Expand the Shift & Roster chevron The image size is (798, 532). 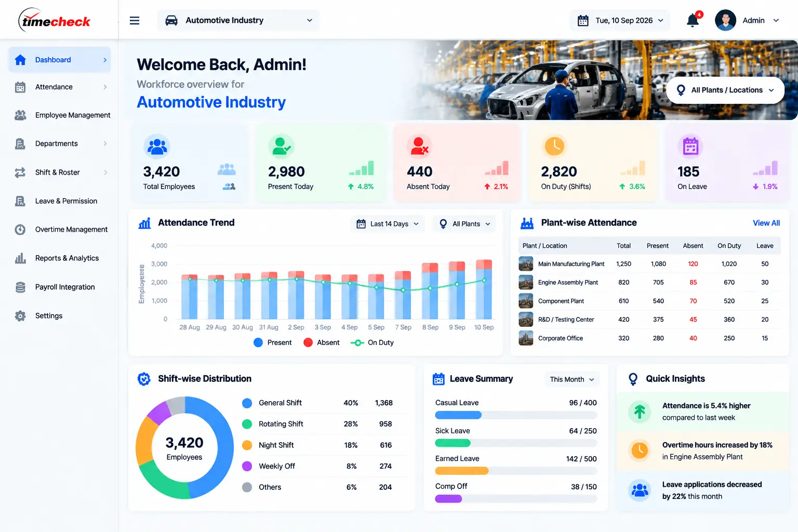pos(105,172)
